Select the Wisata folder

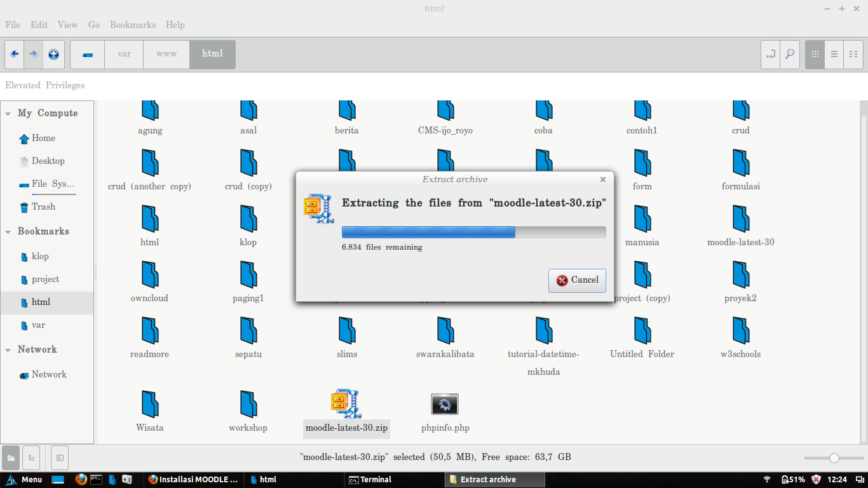(x=150, y=404)
